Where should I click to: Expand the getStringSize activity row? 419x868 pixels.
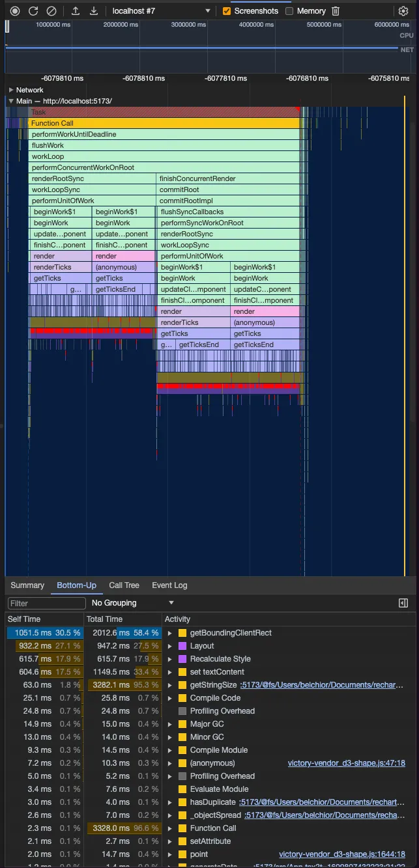(x=170, y=685)
